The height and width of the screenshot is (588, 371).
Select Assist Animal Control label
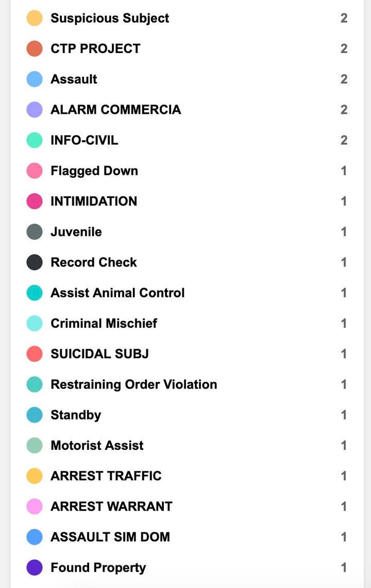point(117,293)
